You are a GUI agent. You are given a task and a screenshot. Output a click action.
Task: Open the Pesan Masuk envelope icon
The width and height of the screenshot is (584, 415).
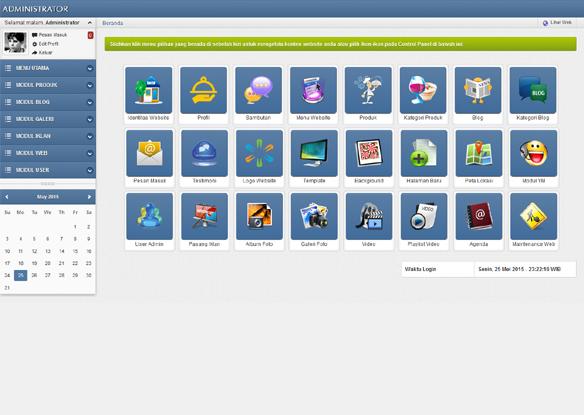click(x=149, y=153)
